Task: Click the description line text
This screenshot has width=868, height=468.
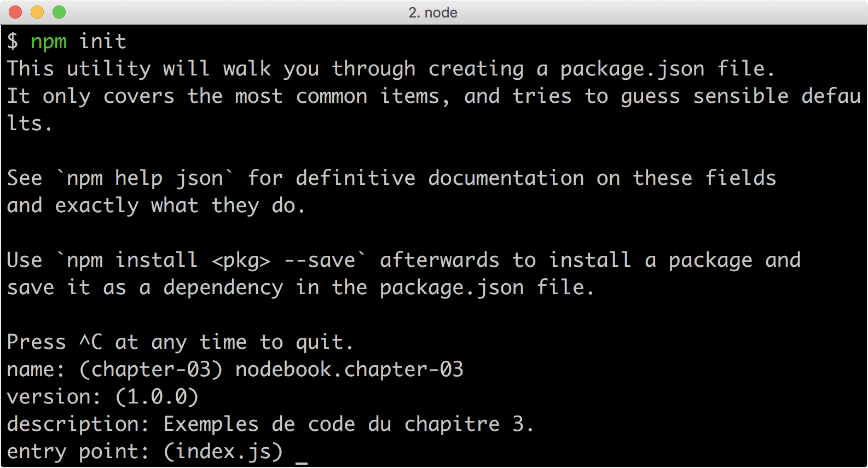Action: pos(268,424)
